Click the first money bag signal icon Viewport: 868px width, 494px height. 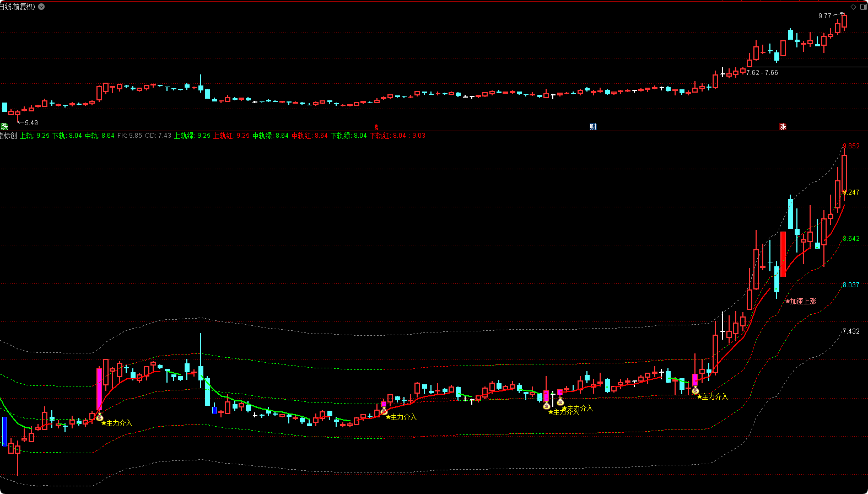pyautogui.click(x=100, y=417)
